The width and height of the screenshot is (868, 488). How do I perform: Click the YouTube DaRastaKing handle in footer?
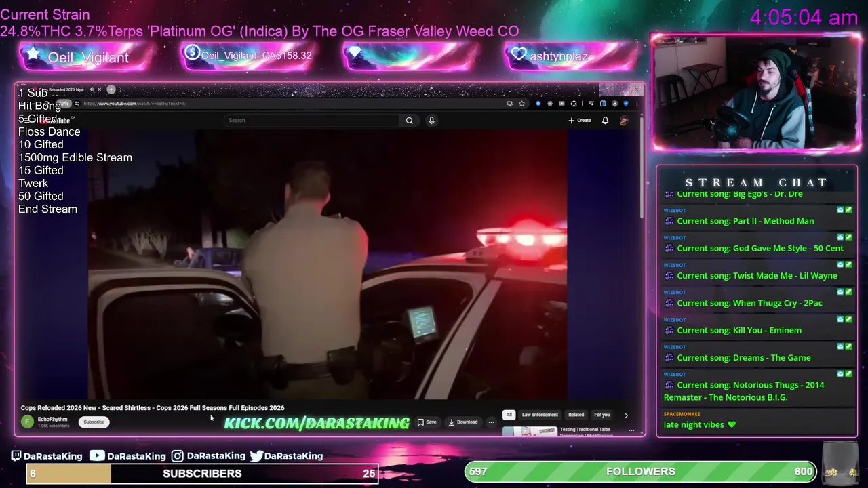coord(128,456)
